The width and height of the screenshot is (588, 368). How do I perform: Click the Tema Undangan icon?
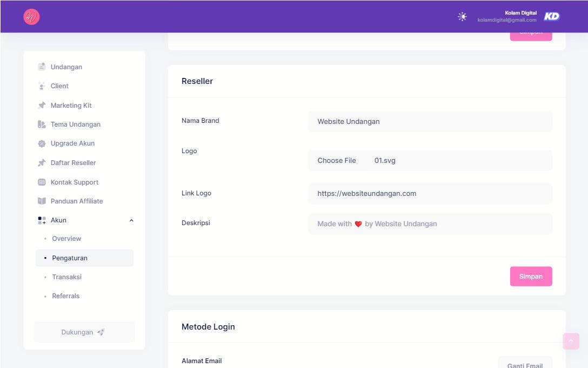[42, 124]
